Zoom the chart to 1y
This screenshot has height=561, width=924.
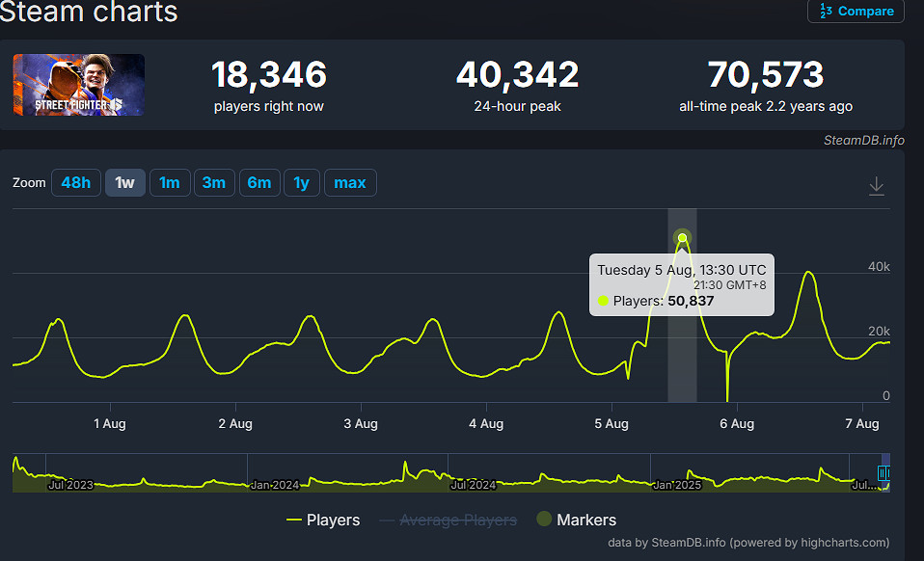(302, 182)
